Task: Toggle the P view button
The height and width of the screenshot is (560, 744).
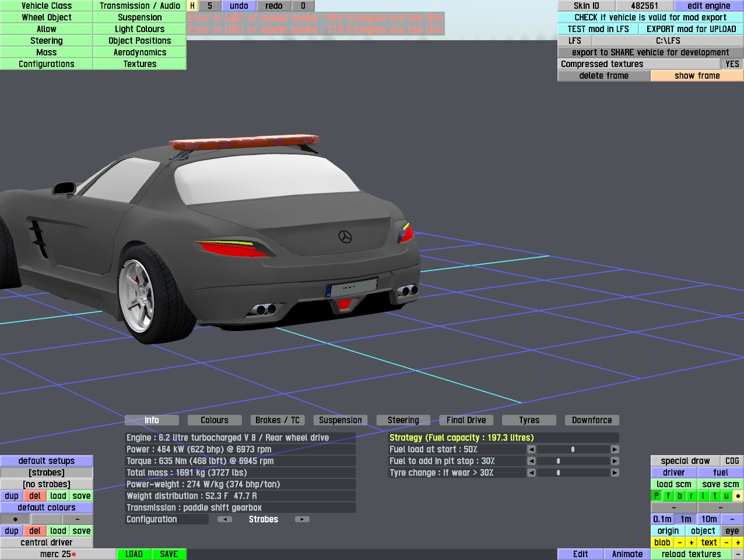Action: tap(657, 496)
